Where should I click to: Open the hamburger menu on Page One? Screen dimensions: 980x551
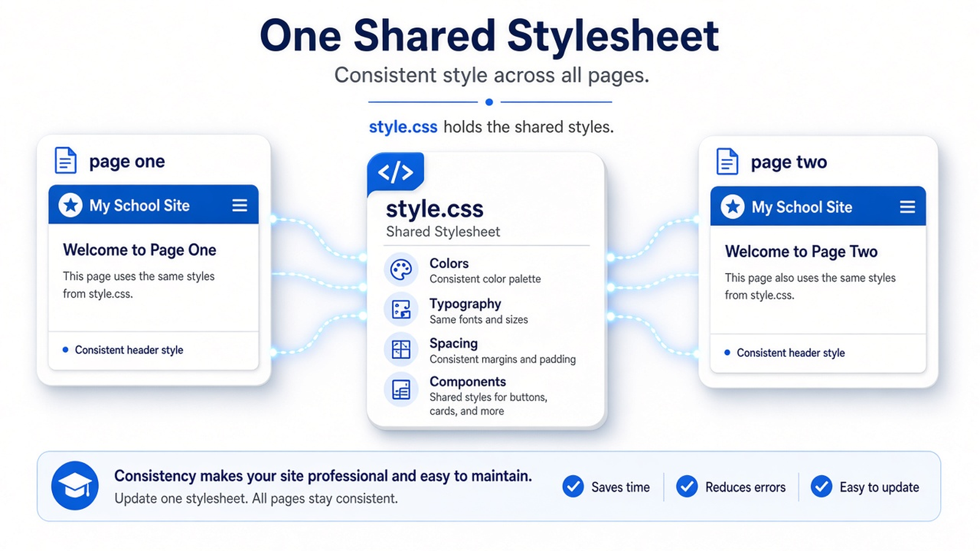pyautogui.click(x=240, y=205)
